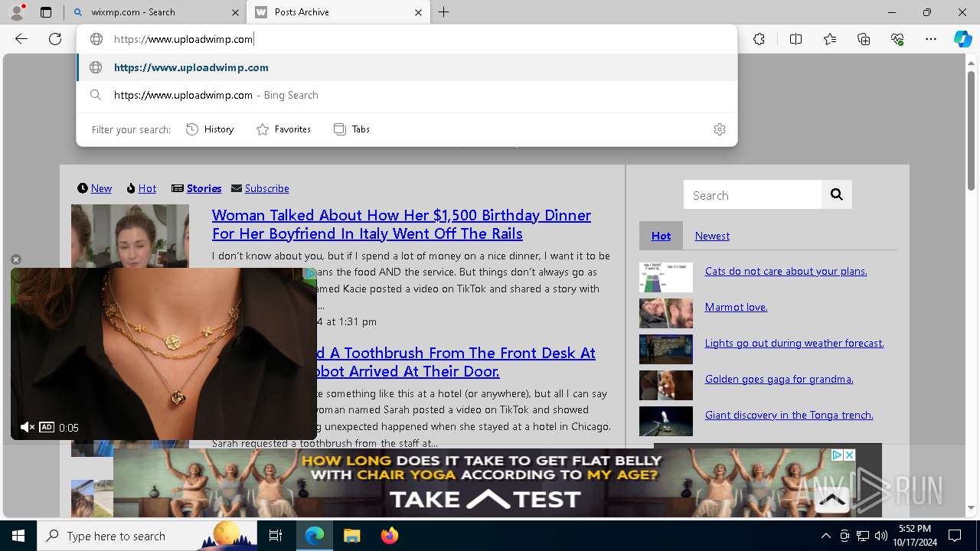Filter search by Favorites
This screenshot has height=551, width=980.
tap(283, 129)
